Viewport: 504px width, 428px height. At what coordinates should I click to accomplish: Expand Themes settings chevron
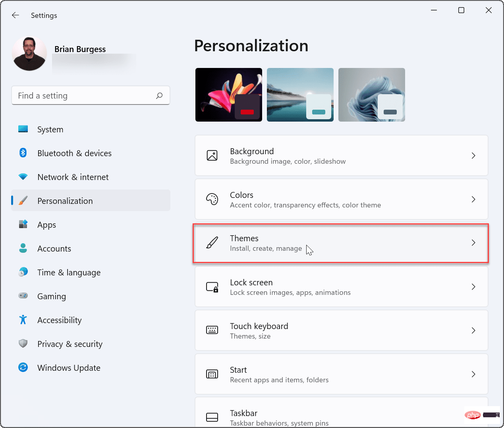tap(473, 242)
